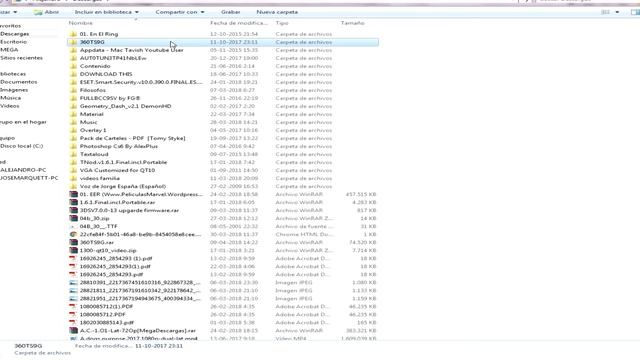
Task: Open the Compartir con dropdown
Action: (x=180, y=12)
